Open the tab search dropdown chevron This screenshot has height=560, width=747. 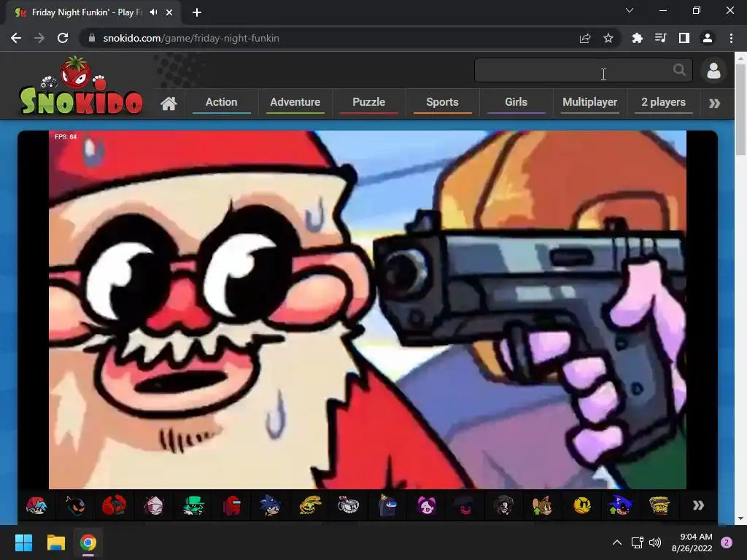pos(630,10)
